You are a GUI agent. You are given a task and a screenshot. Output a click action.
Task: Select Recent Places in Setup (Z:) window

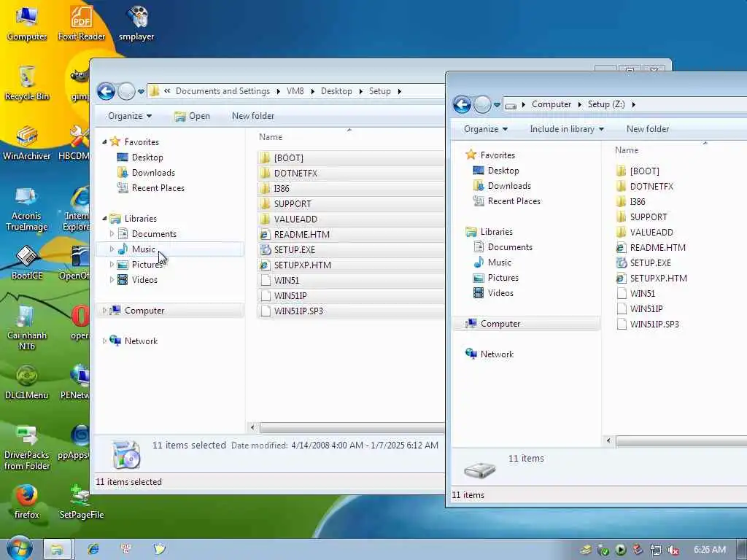pyautogui.click(x=514, y=201)
